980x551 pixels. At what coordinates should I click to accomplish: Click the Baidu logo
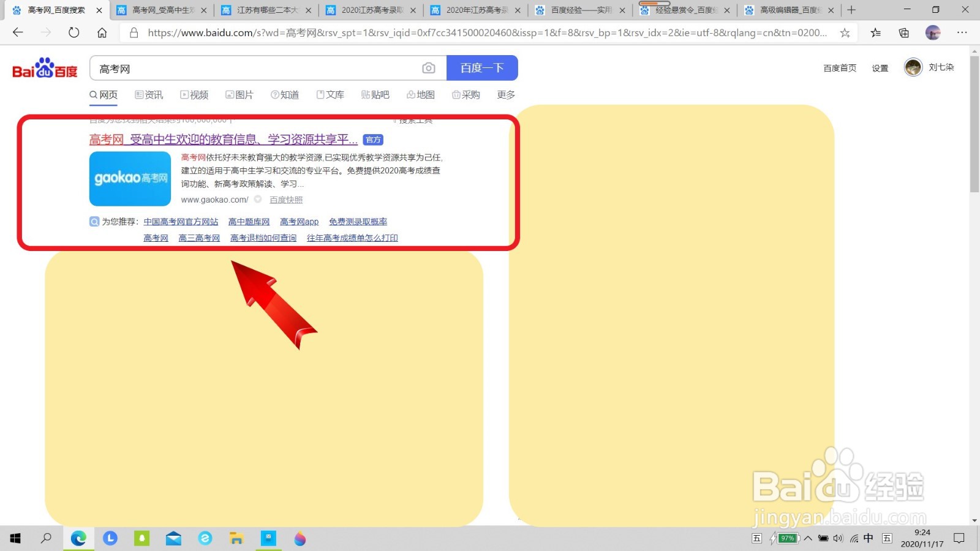(x=45, y=68)
